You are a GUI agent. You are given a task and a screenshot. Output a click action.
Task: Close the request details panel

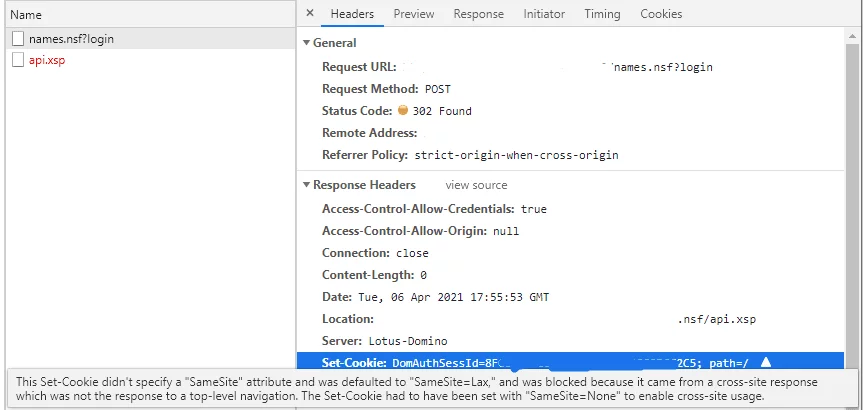310,14
